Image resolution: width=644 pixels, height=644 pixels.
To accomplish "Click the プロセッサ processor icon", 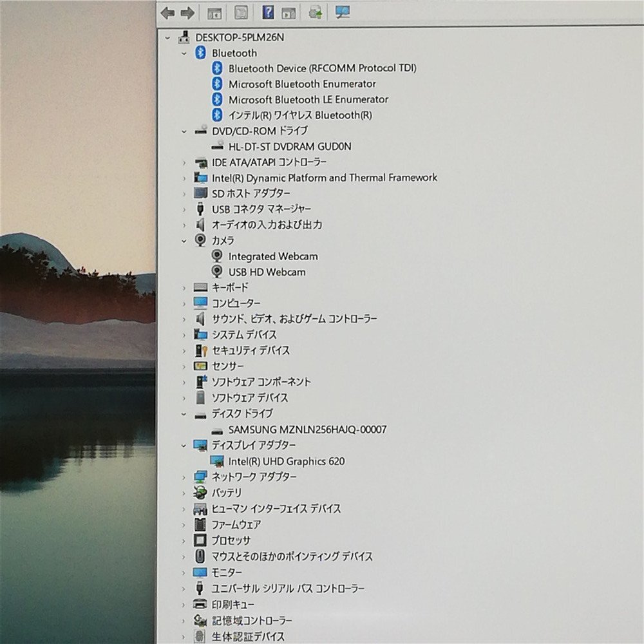I will [200, 540].
